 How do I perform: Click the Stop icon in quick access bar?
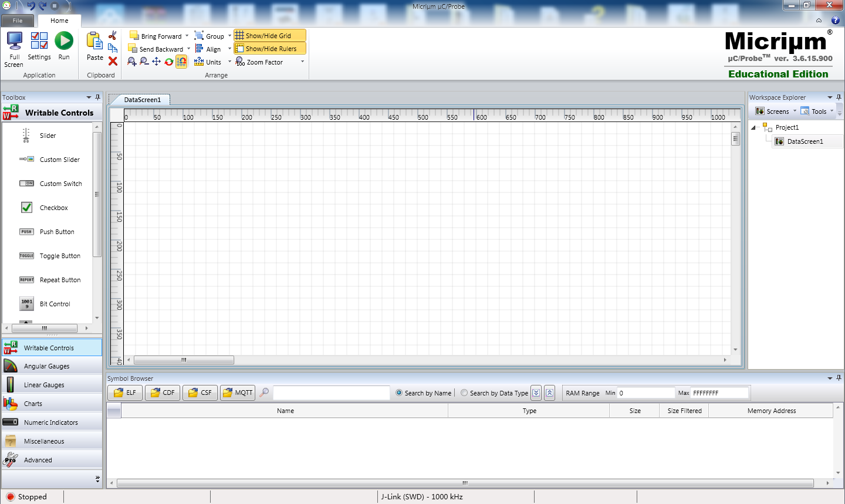pos(55,6)
